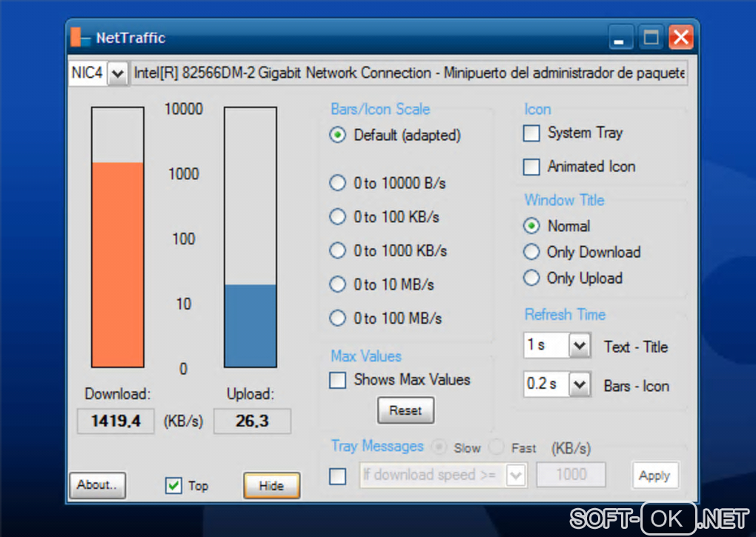Maximize the NetTraffic window

click(651, 37)
